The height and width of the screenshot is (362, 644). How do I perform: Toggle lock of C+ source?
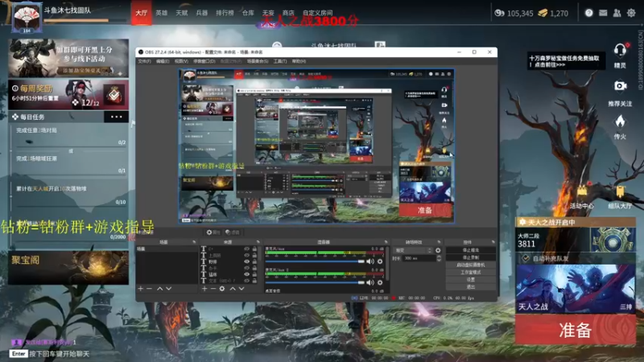point(254,249)
